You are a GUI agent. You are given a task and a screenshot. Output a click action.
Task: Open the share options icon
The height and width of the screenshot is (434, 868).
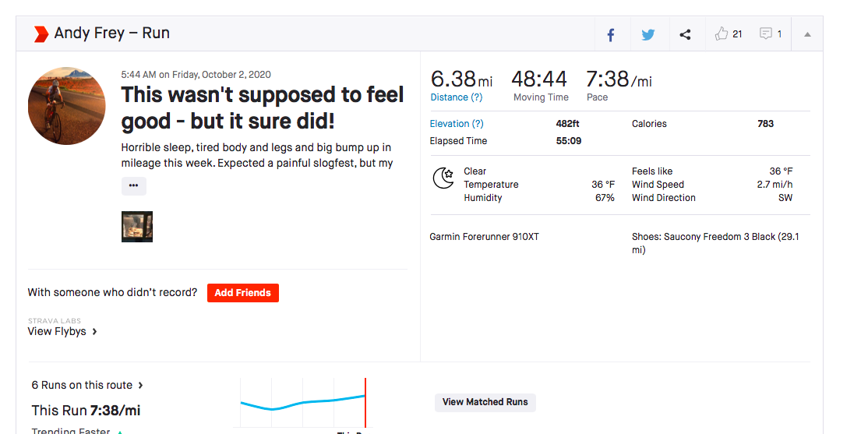pos(685,34)
